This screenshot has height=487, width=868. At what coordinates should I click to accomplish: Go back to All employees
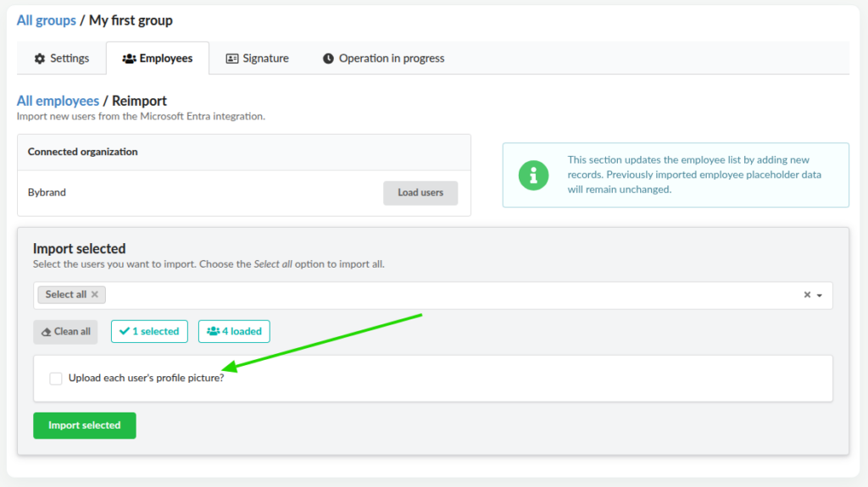point(58,101)
